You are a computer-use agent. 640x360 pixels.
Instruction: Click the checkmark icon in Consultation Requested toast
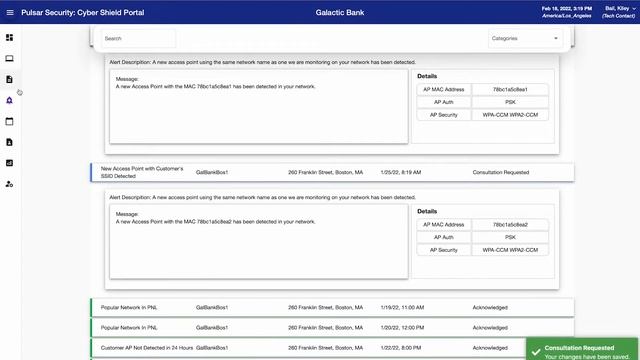536,352
